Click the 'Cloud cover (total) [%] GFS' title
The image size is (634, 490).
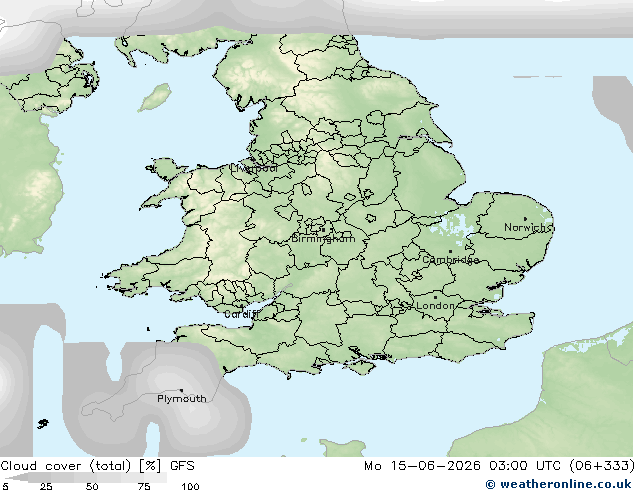97,466
